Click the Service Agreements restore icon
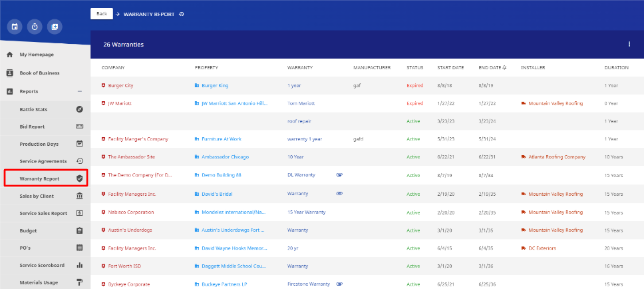The height and width of the screenshot is (289, 644). (80, 161)
